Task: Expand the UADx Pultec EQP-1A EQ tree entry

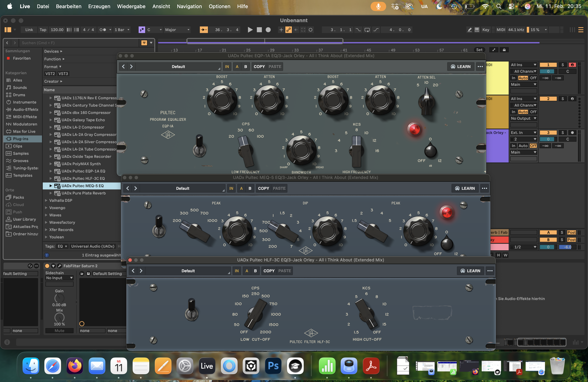Action: pyautogui.click(x=51, y=171)
